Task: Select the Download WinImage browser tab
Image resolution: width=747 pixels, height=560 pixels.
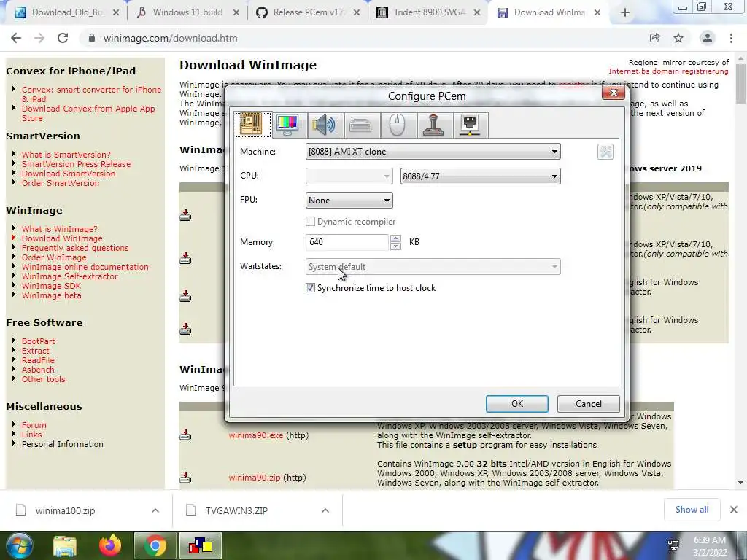Action: click(549, 12)
